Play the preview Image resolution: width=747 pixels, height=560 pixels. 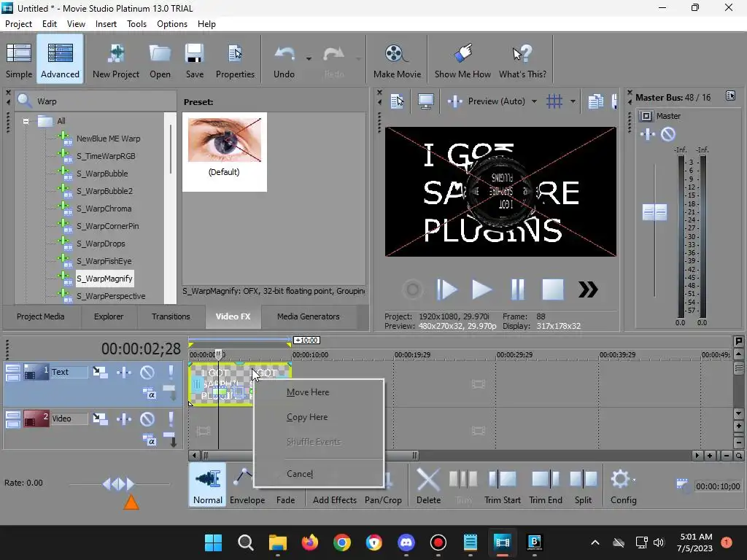click(x=481, y=289)
